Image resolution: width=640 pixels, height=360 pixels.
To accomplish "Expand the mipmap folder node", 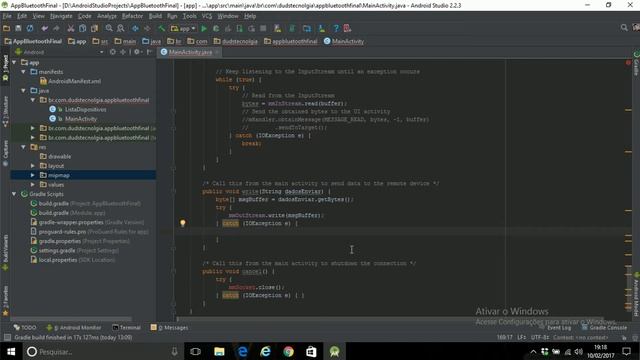I will point(33,175).
